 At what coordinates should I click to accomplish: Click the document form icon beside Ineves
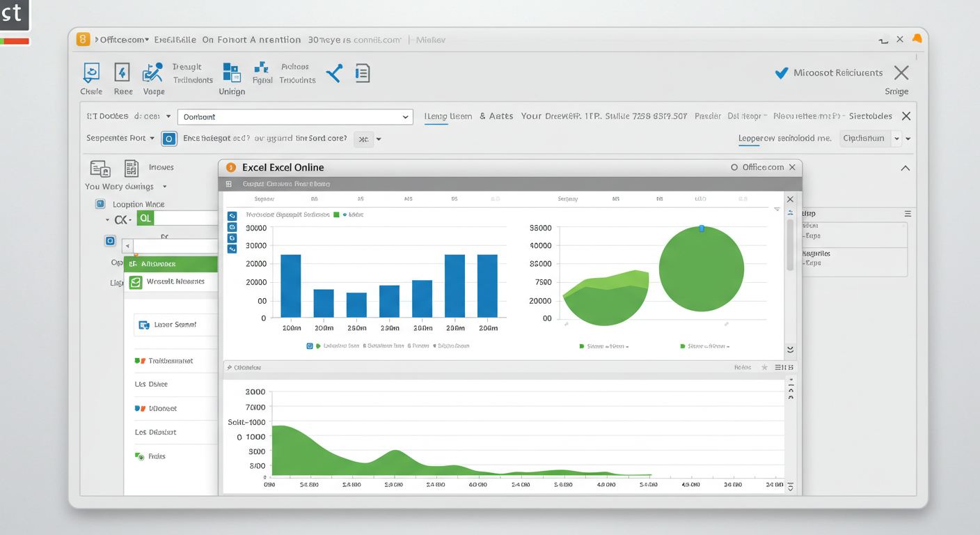[131, 168]
